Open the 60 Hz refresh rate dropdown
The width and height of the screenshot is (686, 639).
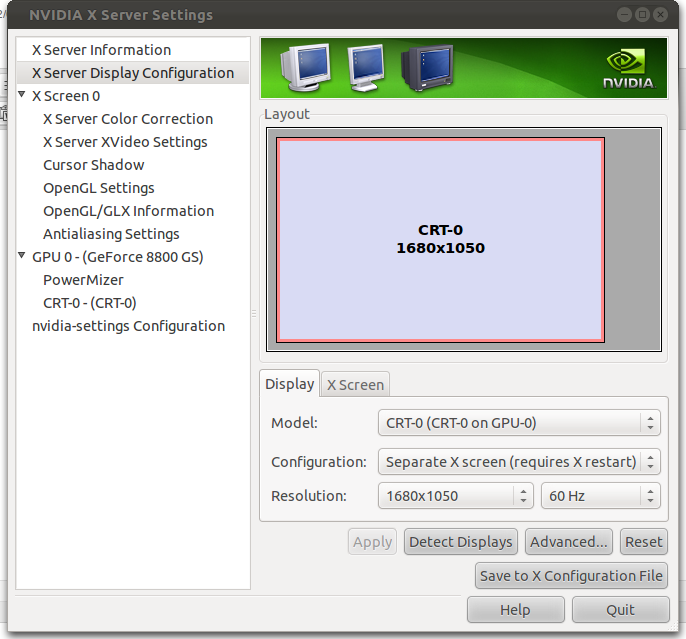click(601, 496)
